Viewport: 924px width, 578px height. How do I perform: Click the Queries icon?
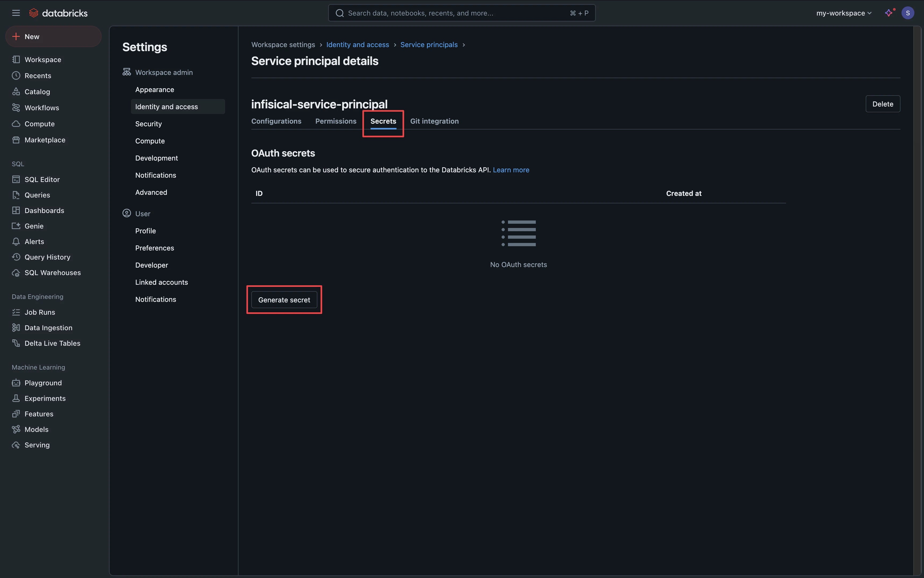(16, 195)
